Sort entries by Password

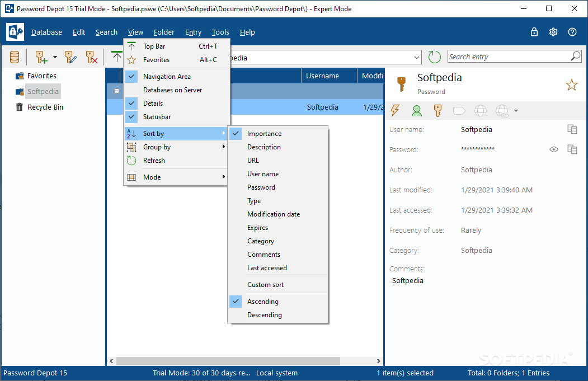[278, 187]
